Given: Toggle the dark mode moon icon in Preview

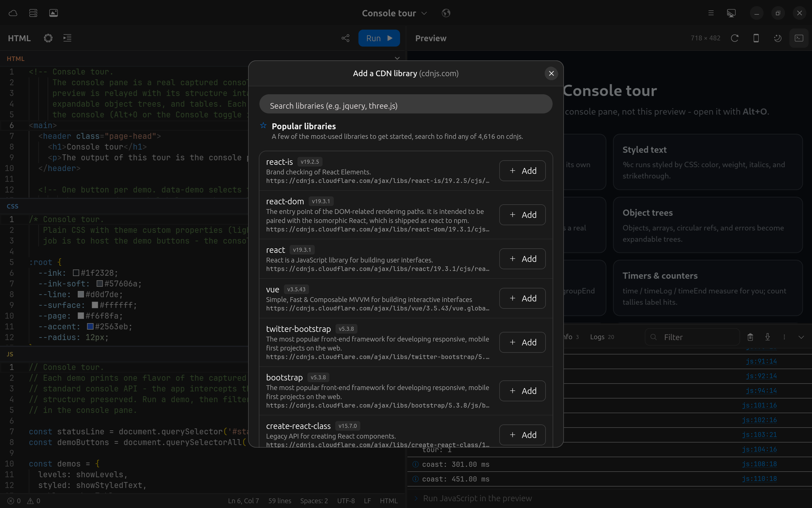Looking at the screenshot, I should (x=777, y=38).
